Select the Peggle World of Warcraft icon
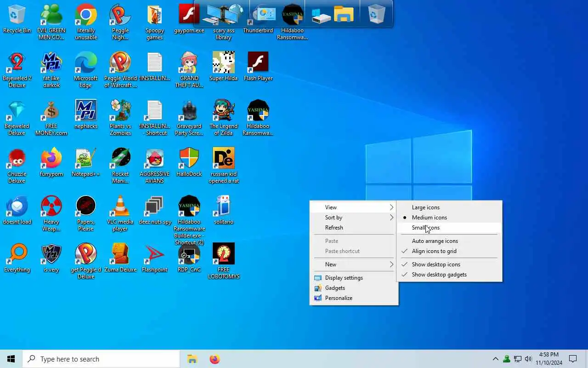The image size is (588, 368). 120,70
